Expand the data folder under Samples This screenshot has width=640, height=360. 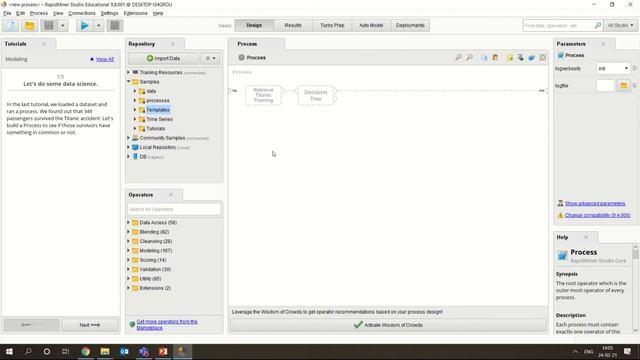[135, 91]
